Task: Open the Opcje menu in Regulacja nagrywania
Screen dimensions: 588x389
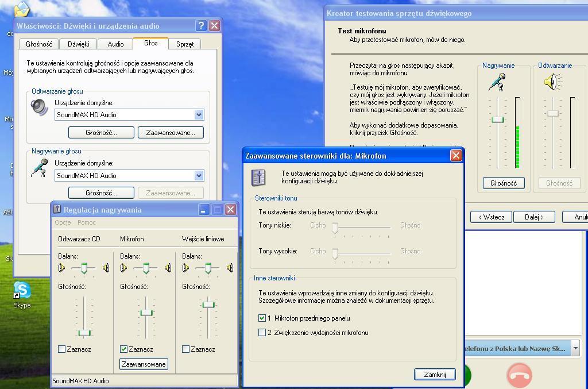Action: point(63,223)
